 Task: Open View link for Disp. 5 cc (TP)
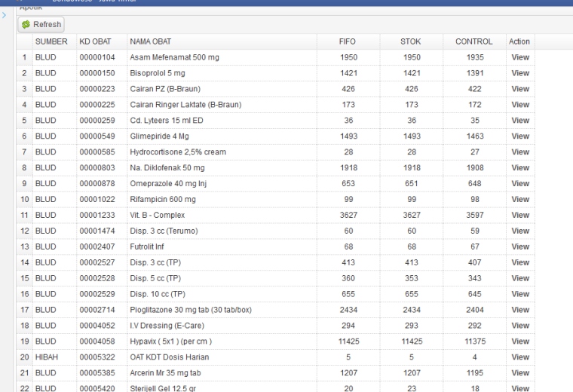point(520,278)
